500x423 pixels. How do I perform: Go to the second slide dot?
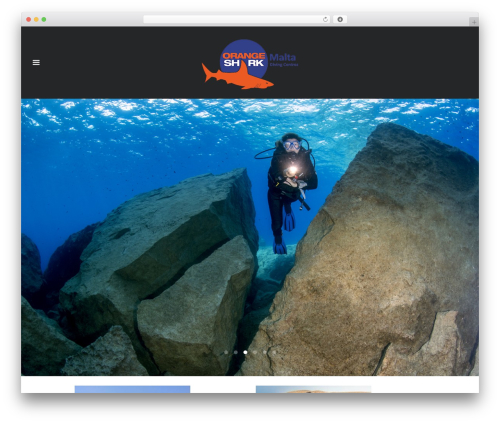click(x=236, y=352)
